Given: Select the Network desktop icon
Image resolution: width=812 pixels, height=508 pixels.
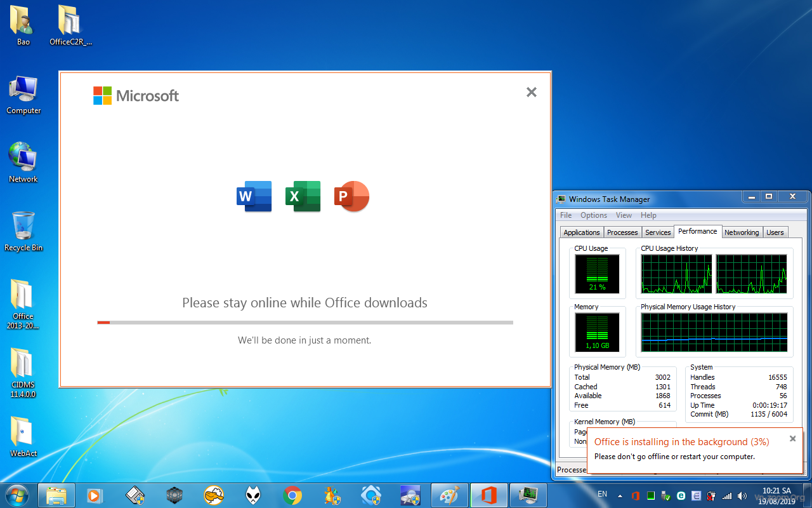Looking at the screenshot, I should click(23, 163).
